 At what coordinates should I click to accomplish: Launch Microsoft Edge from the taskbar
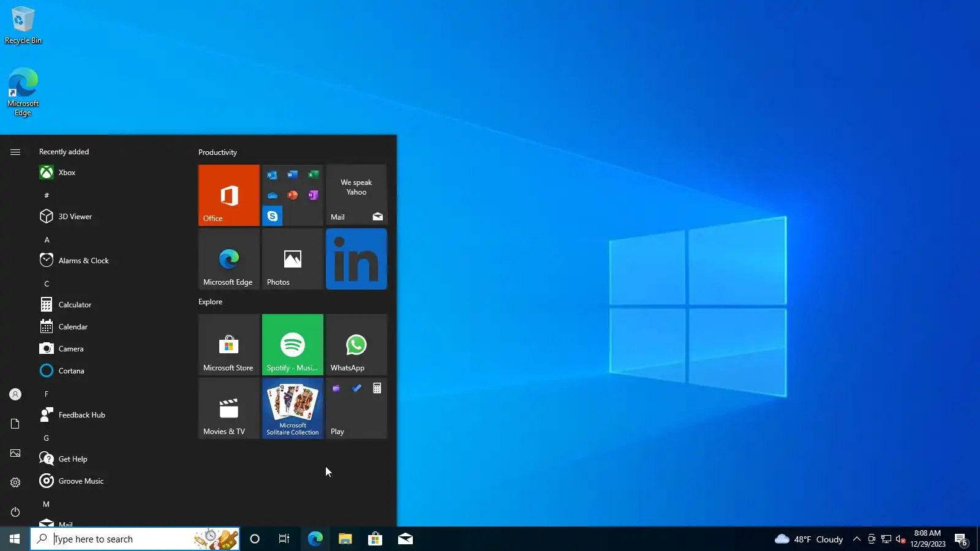coord(315,539)
